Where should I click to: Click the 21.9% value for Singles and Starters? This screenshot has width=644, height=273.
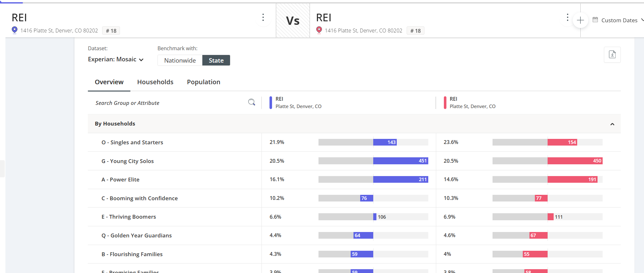pyautogui.click(x=277, y=142)
